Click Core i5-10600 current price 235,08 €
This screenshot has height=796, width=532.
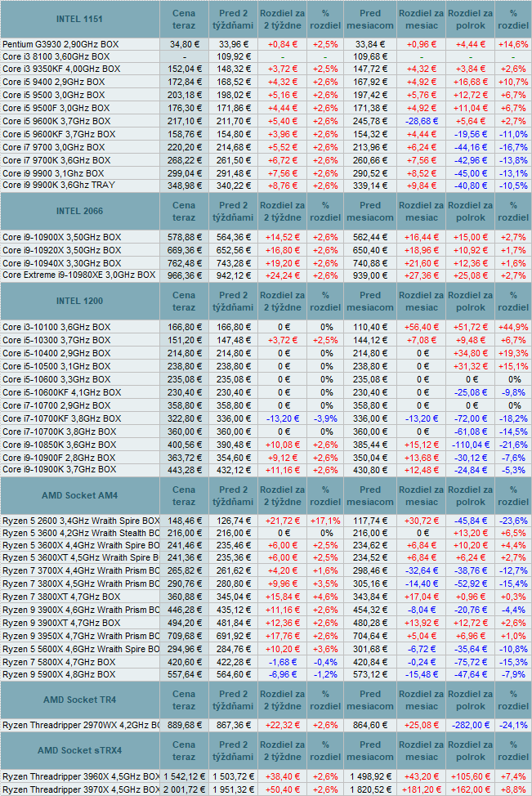[185, 380]
